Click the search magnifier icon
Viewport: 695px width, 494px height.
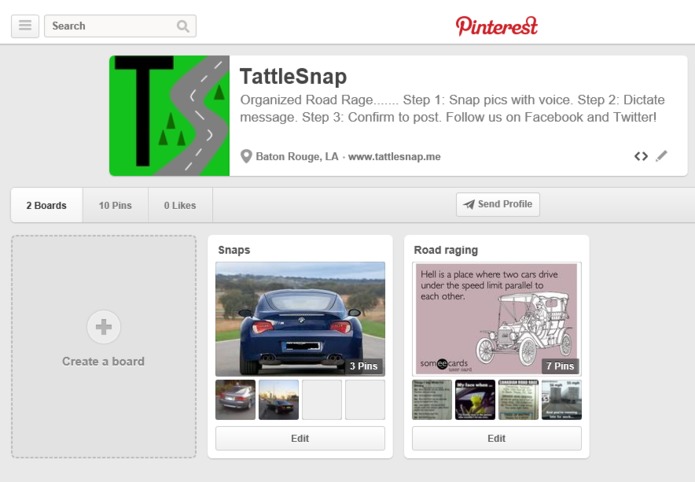183,26
